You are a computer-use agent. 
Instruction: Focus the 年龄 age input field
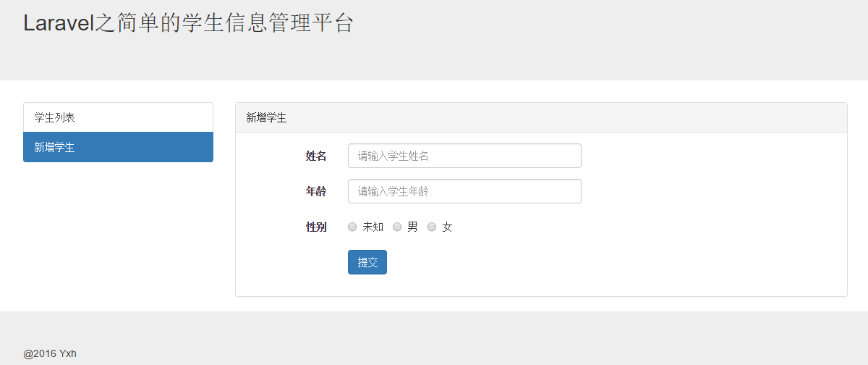(464, 191)
